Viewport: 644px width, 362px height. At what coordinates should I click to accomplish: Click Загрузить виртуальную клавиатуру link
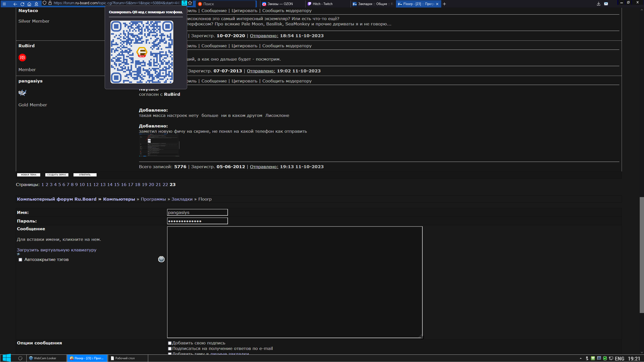click(x=57, y=250)
